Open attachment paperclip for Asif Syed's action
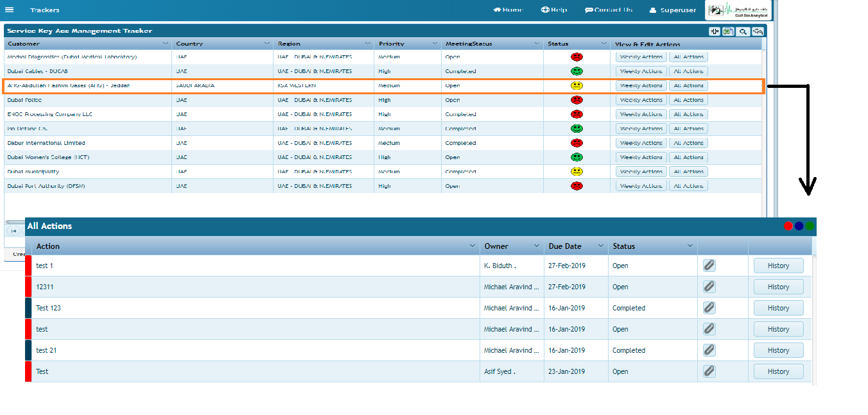868x415 pixels. pyautogui.click(x=709, y=371)
